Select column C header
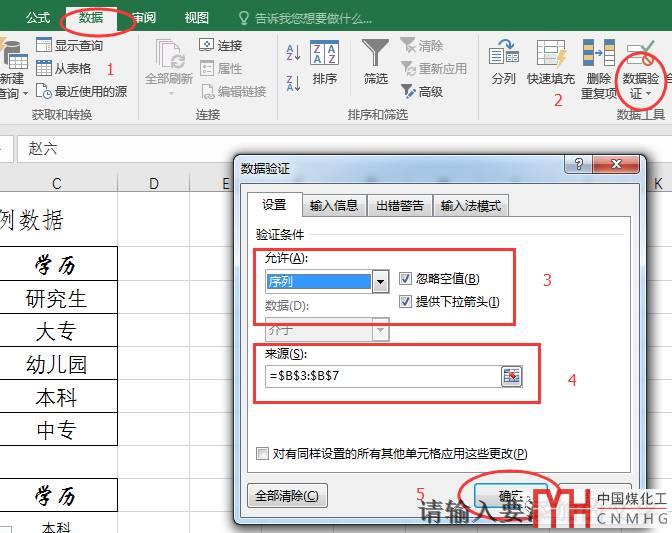The image size is (672, 533). point(57,183)
